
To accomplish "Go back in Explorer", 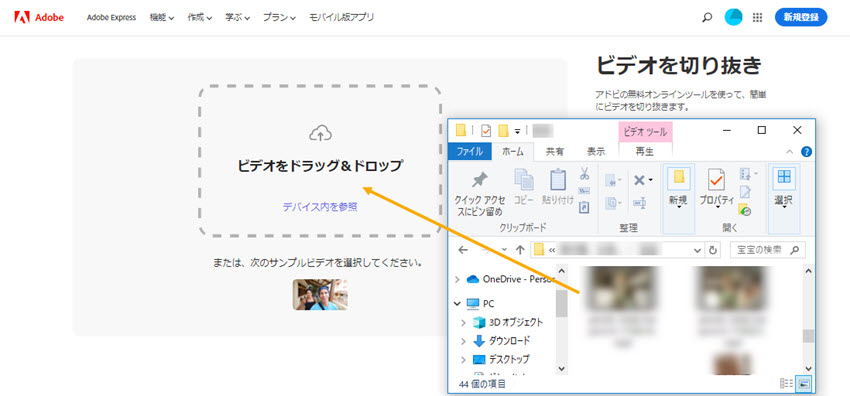I will 462,250.
